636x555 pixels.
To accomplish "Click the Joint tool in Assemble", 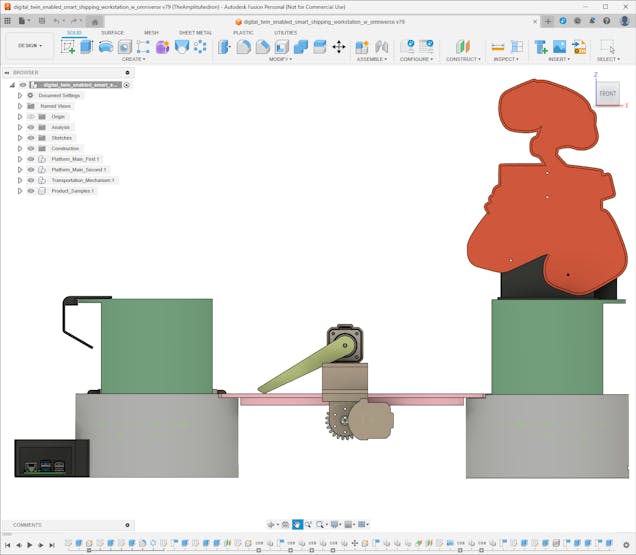I will tap(381, 47).
